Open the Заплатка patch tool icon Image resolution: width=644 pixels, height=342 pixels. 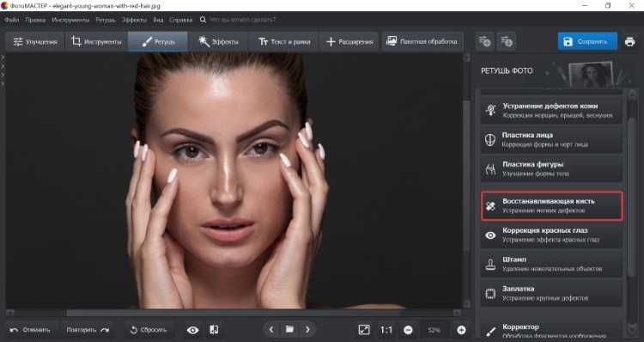pos(490,294)
